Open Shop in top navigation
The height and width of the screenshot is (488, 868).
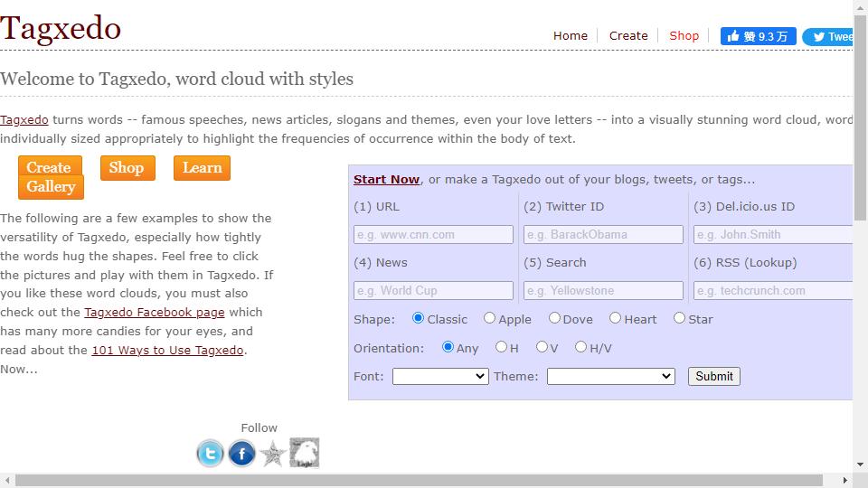click(x=684, y=36)
